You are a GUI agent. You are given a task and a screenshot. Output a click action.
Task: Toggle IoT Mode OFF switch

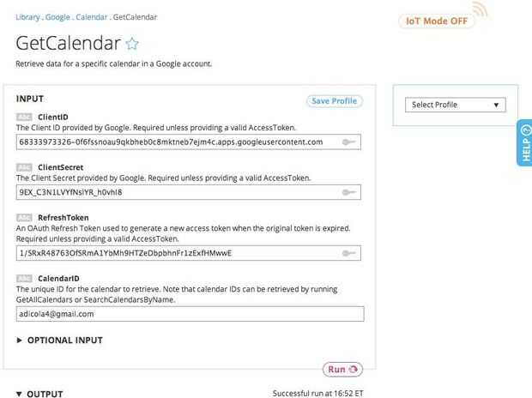point(436,21)
